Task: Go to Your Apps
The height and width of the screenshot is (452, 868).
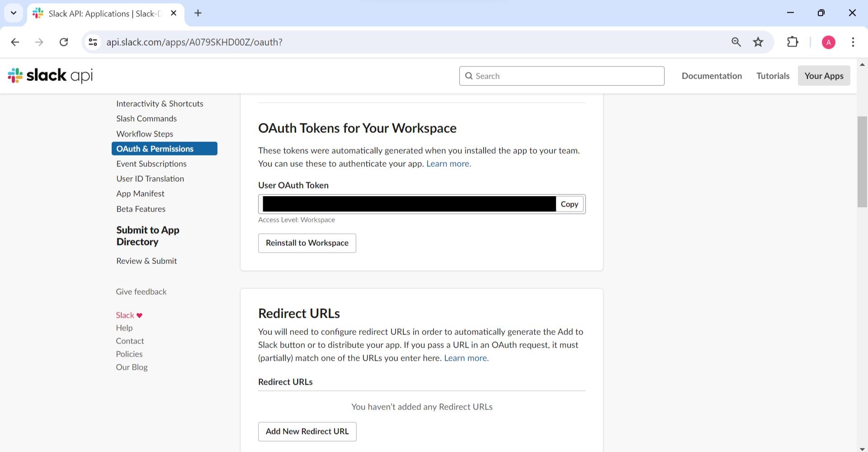Action: pos(824,76)
